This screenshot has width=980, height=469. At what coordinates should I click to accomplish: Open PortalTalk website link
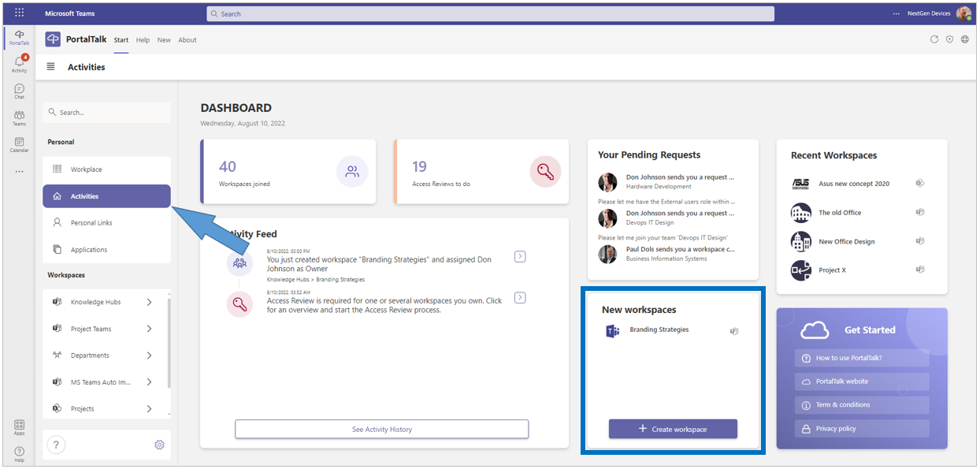click(x=862, y=382)
